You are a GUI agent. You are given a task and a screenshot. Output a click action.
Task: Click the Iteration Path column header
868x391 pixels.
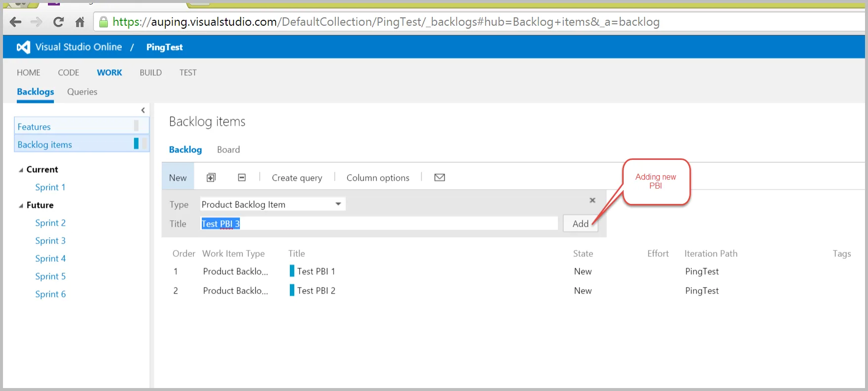click(x=711, y=253)
